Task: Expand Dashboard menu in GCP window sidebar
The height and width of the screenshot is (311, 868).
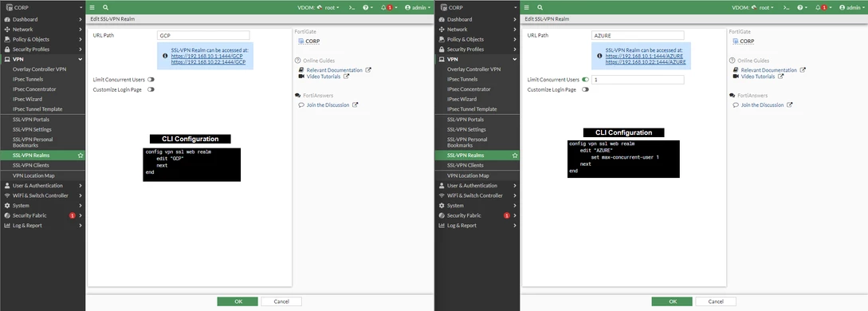Action: tap(42, 19)
